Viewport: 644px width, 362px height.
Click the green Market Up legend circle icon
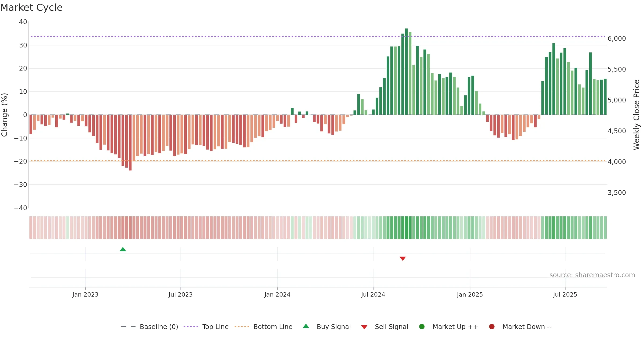click(x=422, y=327)
